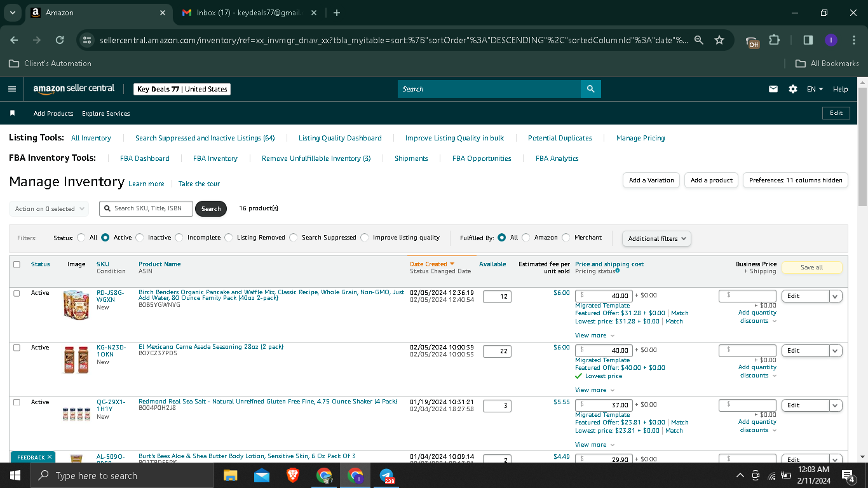Open File Explorer from the taskbar
This screenshot has height=488, width=868.
click(230, 475)
